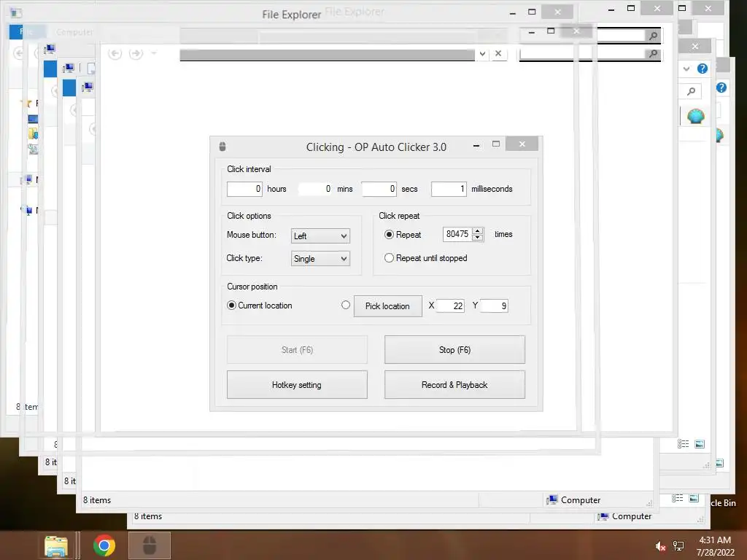Click the lower search box magnifier icon

653,53
